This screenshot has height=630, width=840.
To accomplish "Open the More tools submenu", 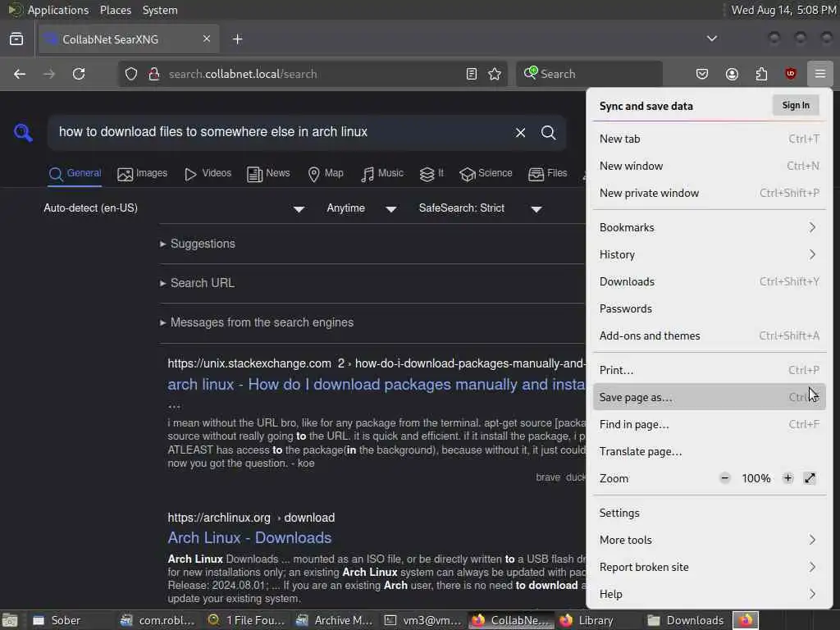I will click(709, 540).
